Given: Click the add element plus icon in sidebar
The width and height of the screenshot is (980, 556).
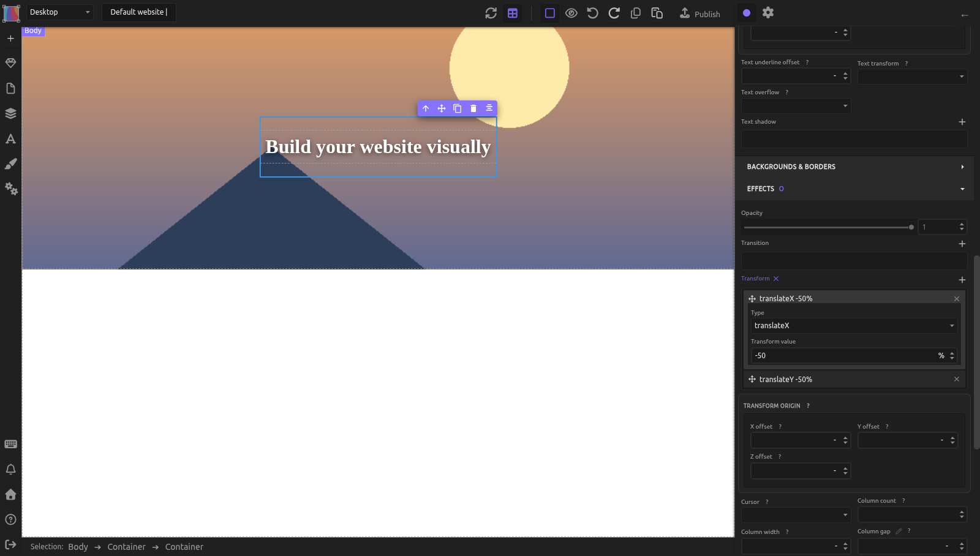Looking at the screenshot, I should [10, 38].
